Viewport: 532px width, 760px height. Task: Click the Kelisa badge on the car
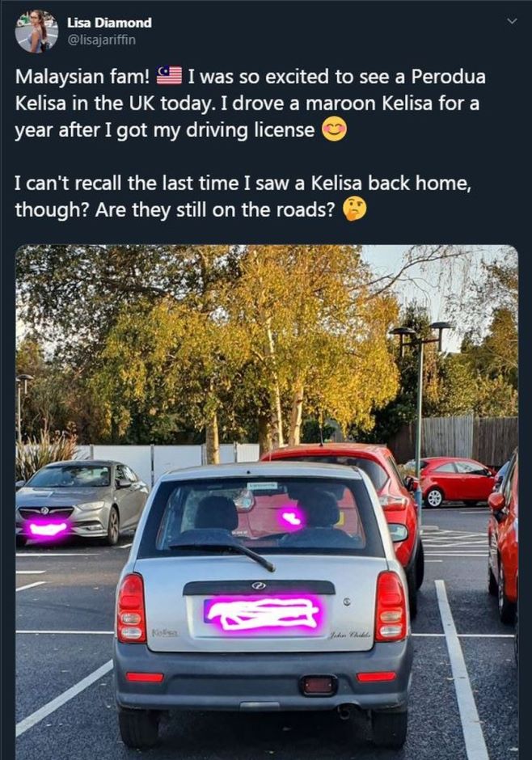coord(165,633)
